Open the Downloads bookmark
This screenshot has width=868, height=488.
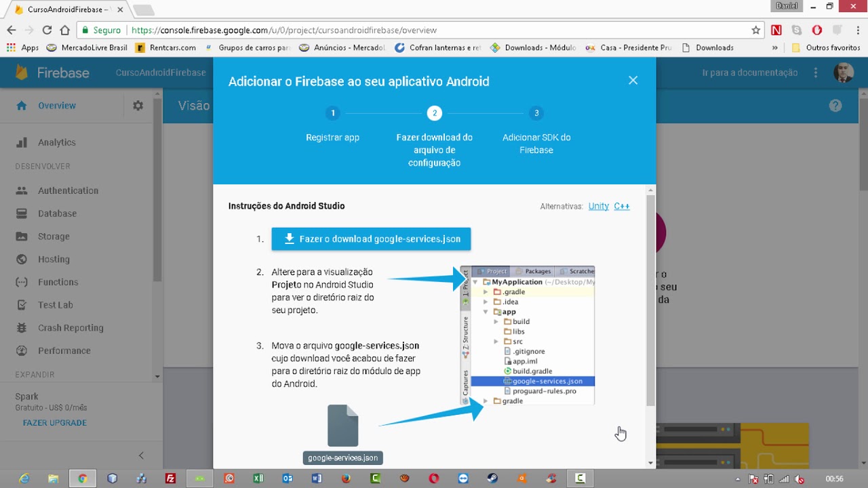(708, 47)
